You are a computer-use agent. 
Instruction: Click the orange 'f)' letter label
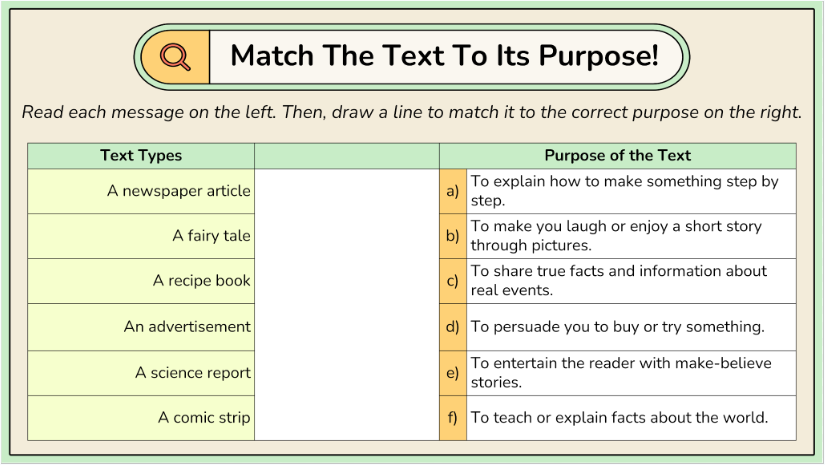tap(453, 418)
